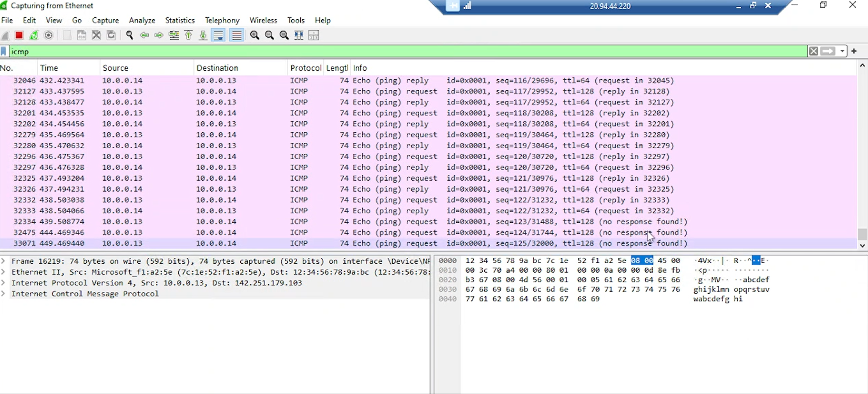Click the remote connection signal strength icon
The width and height of the screenshot is (868, 394).
[x=468, y=6]
